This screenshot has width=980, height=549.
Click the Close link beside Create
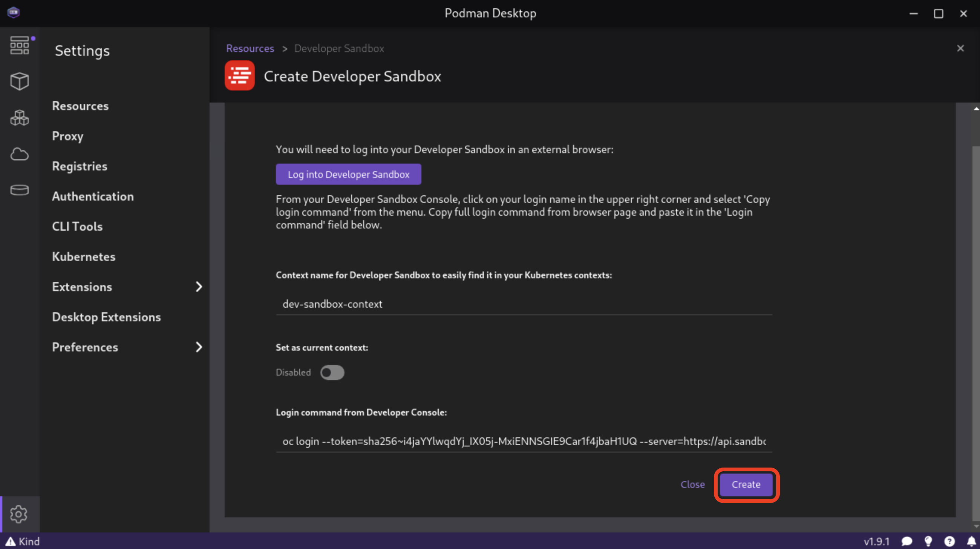click(x=692, y=484)
